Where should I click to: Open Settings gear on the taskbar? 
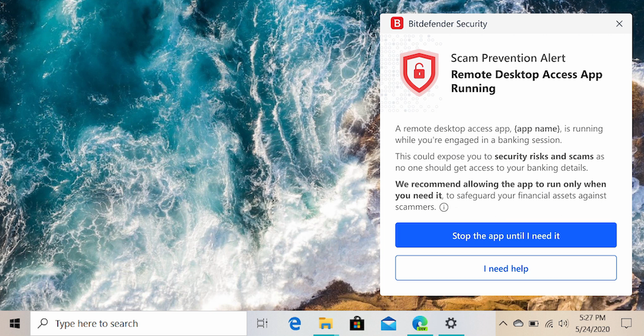pyautogui.click(x=451, y=323)
